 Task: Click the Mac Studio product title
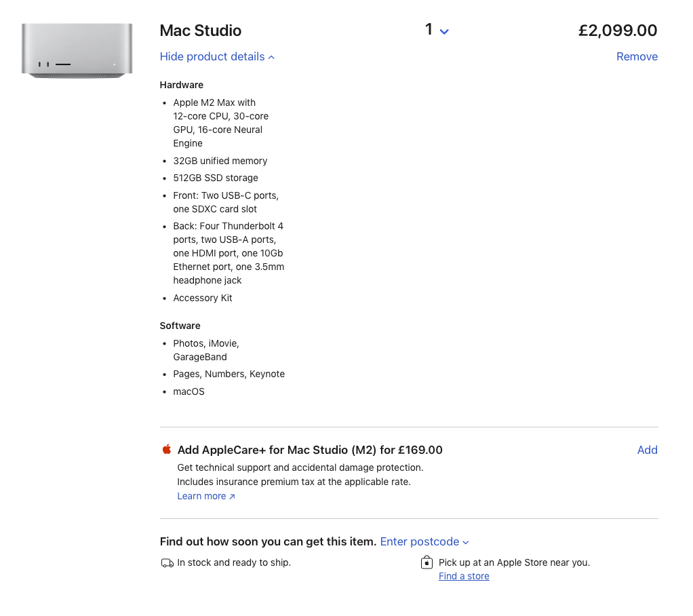[200, 31]
